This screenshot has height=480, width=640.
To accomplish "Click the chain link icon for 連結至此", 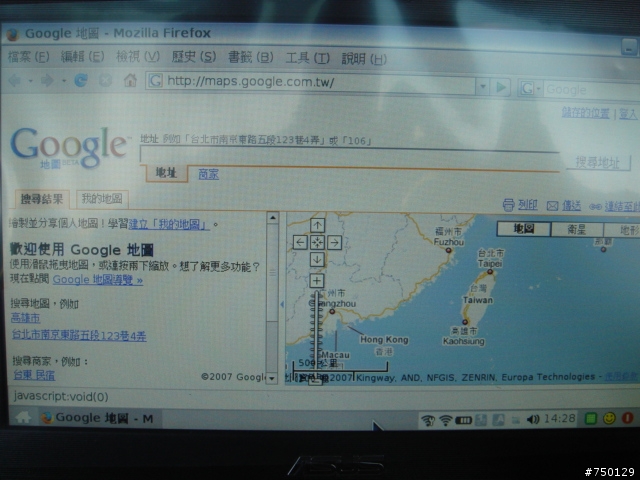I will (595, 207).
